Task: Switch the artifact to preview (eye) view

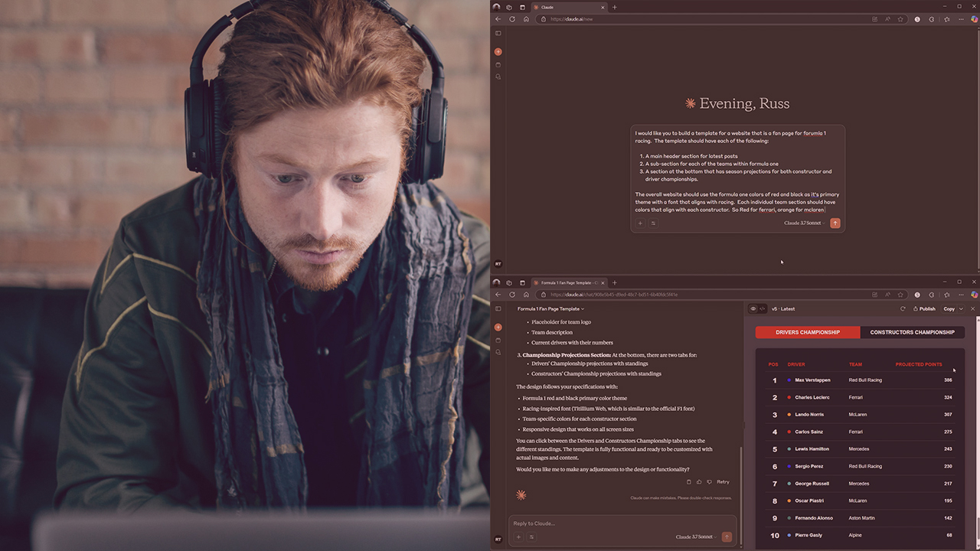Action: coord(753,309)
